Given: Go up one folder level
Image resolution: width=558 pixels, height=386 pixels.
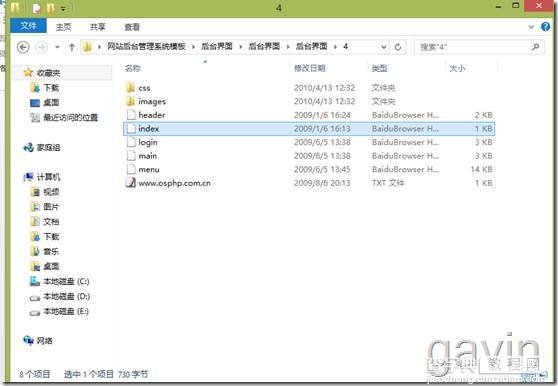Looking at the screenshot, I should pyautogui.click(x=72, y=47).
